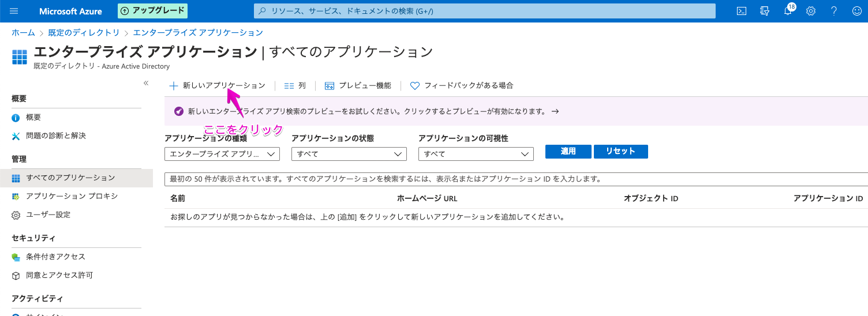The width and height of the screenshot is (868, 316).
Task: Open portal settings gear icon
Action: coord(811,11)
